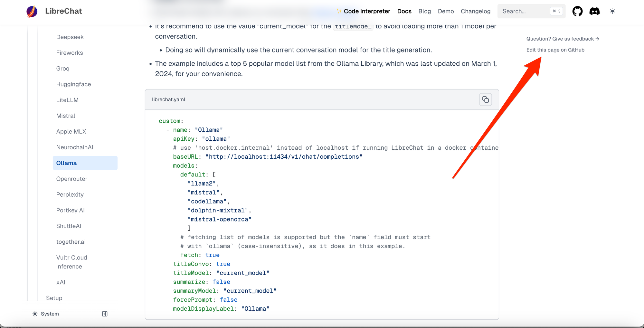The image size is (644, 328).
Task: Select xAI in the sidebar
Action: [x=61, y=282]
